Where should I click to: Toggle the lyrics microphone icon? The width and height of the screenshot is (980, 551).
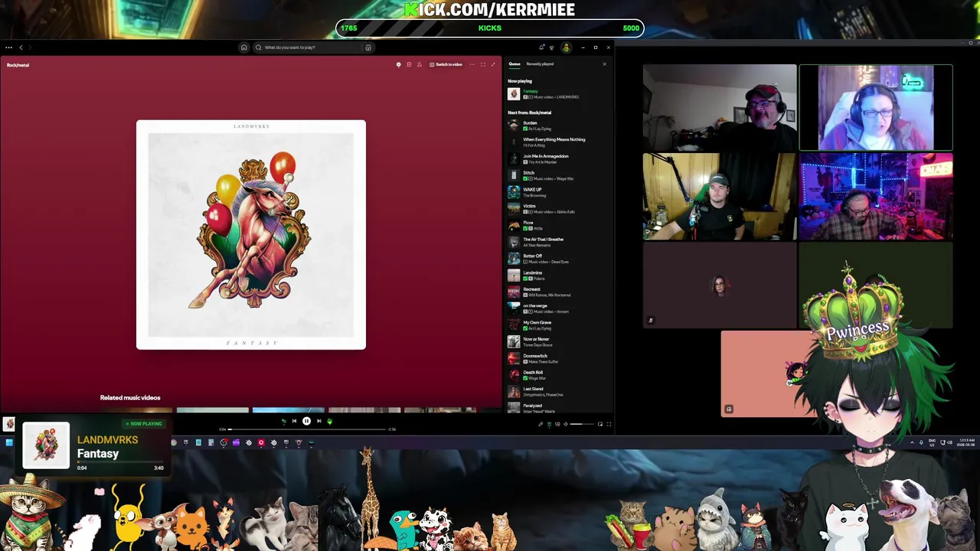[x=541, y=424]
